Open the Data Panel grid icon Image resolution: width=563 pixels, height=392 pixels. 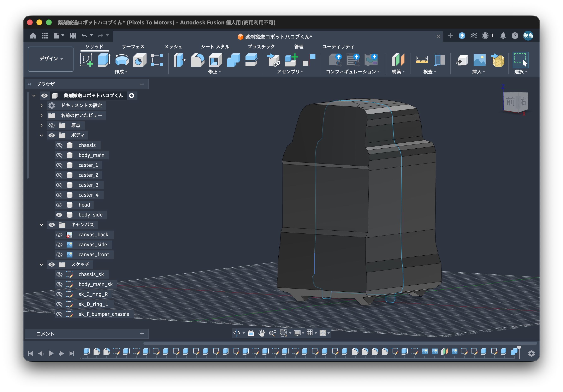(x=45, y=36)
